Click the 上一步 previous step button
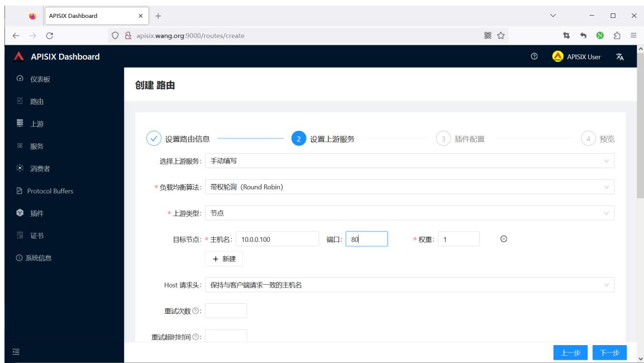The height and width of the screenshot is (363, 644). click(570, 352)
